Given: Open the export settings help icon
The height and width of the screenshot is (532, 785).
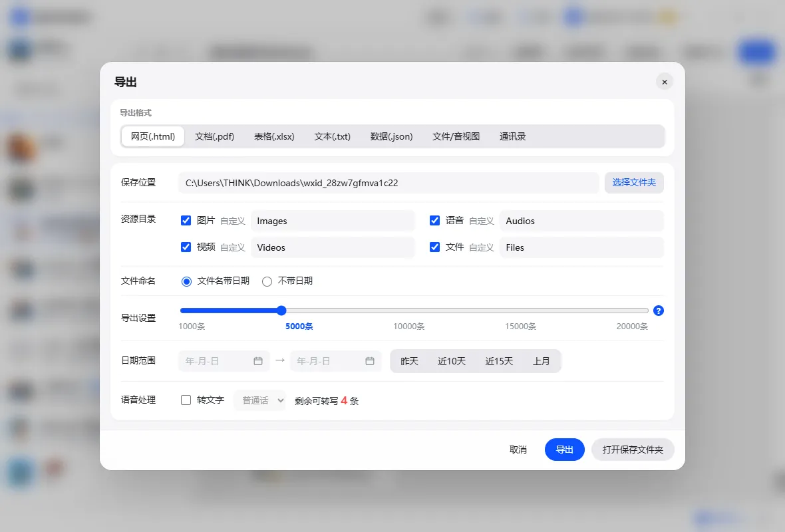Looking at the screenshot, I should pyautogui.click(x=659, y=311).
